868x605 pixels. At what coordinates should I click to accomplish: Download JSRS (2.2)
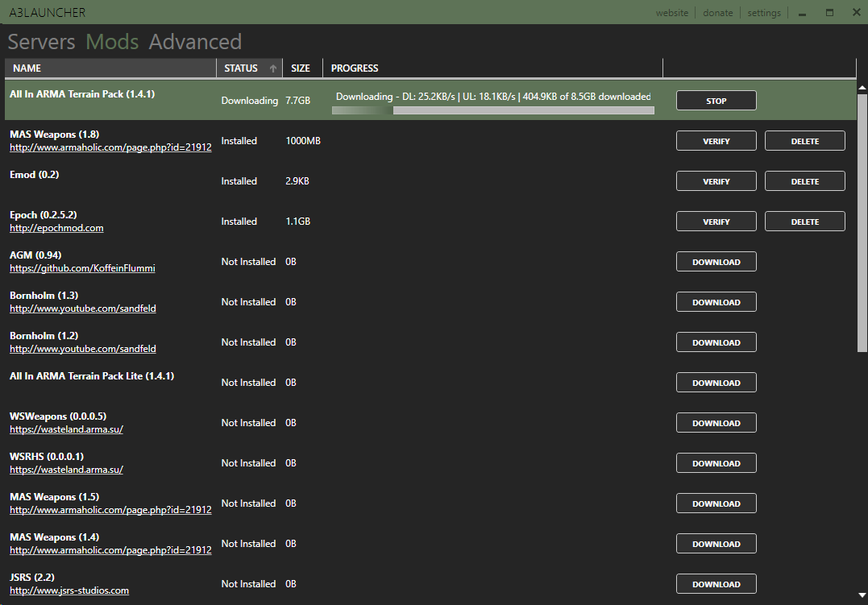pyautogui.click(x=716, y=584)
